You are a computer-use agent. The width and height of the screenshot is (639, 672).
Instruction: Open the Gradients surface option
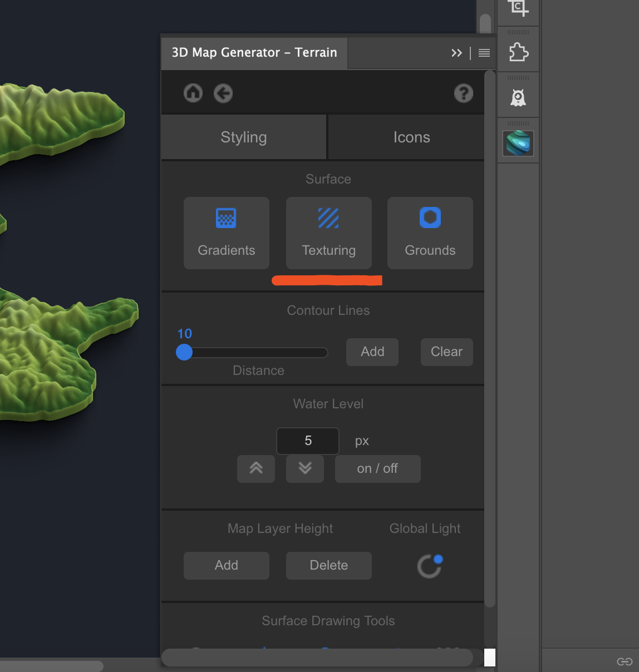pyautogui.click(x=227, y=233)
